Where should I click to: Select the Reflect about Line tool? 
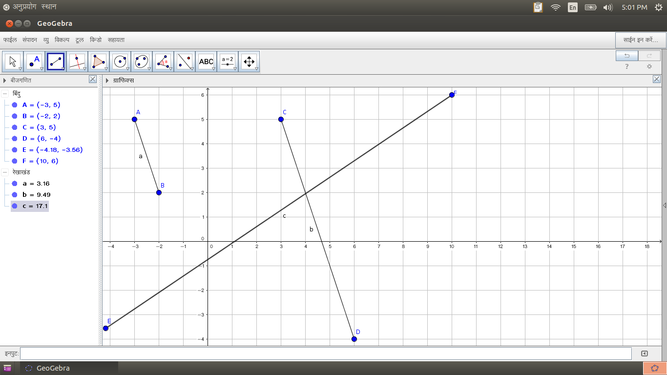185,62
